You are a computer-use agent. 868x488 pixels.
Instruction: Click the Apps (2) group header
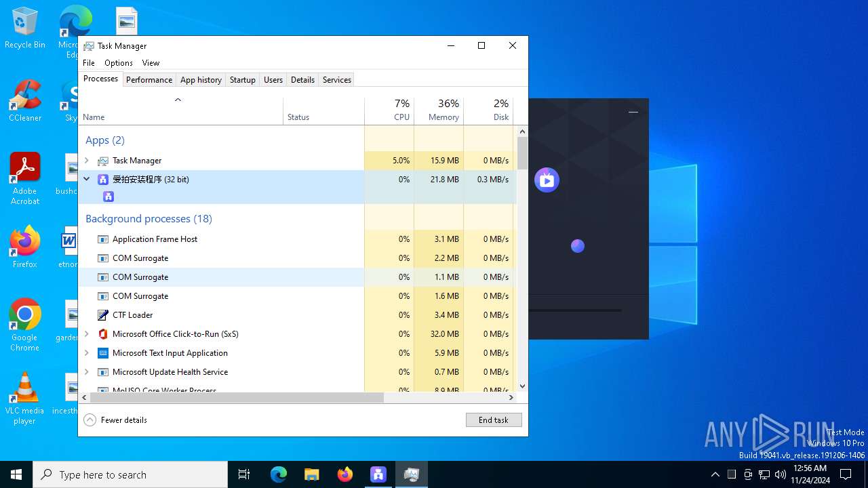[x=105, y=140]
